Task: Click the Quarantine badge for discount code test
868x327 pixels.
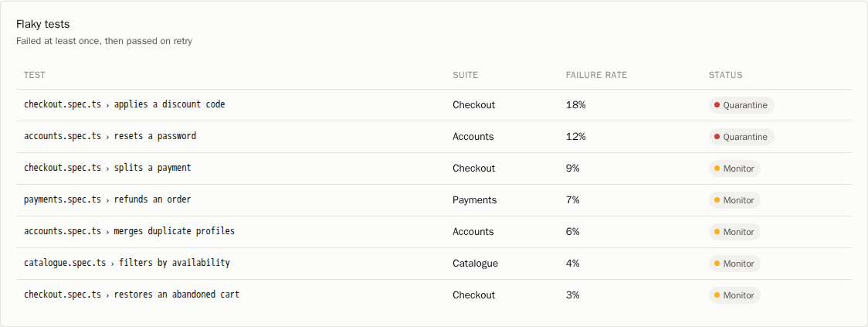Action: 741,105
